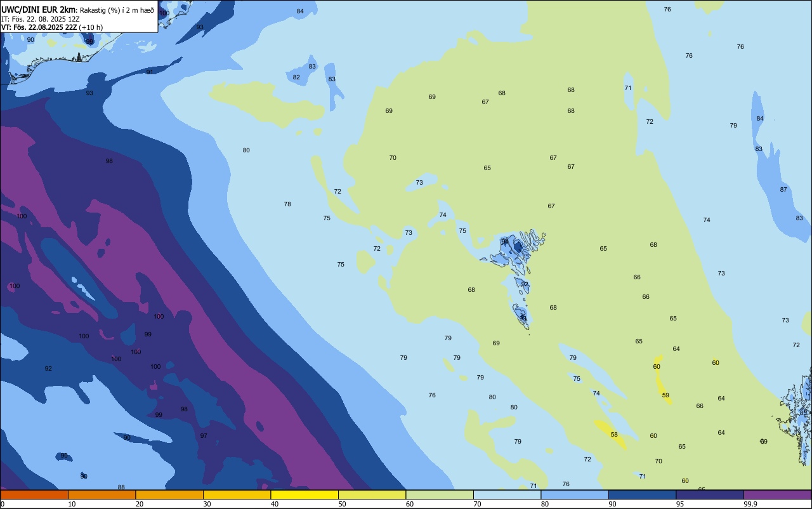Select the 97 humidity value on the map
The width and height of the screenshot is (812, 509).
pos(204,436)
